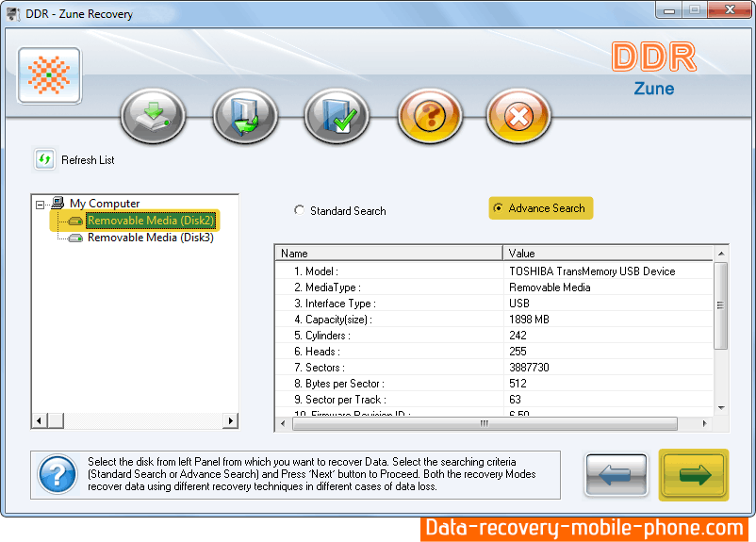Screen dimensions: 756x542
Task: Click the 'USB' value cell
Action: pos(519,304)
